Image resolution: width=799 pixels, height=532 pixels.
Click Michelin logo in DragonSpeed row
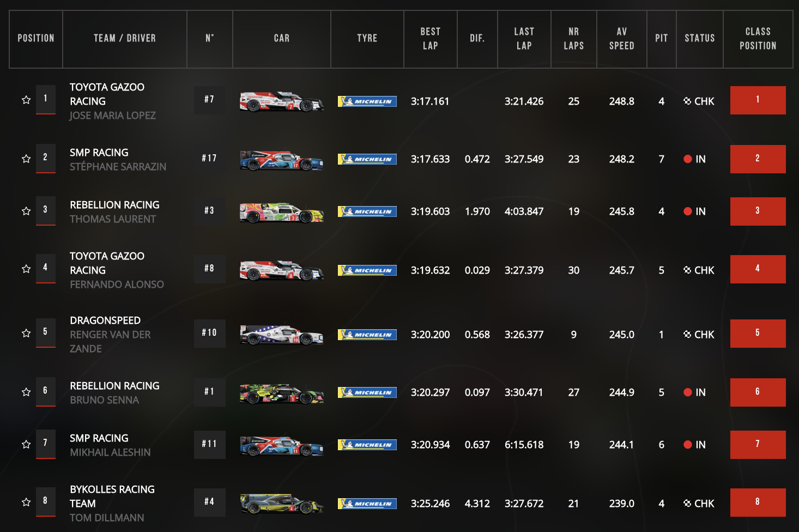367,335
